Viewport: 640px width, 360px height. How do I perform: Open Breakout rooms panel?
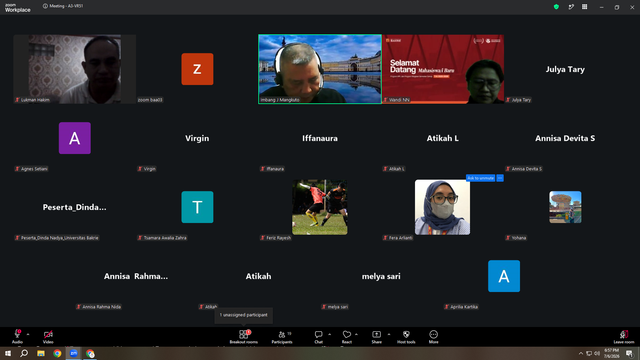pos(243,337)
